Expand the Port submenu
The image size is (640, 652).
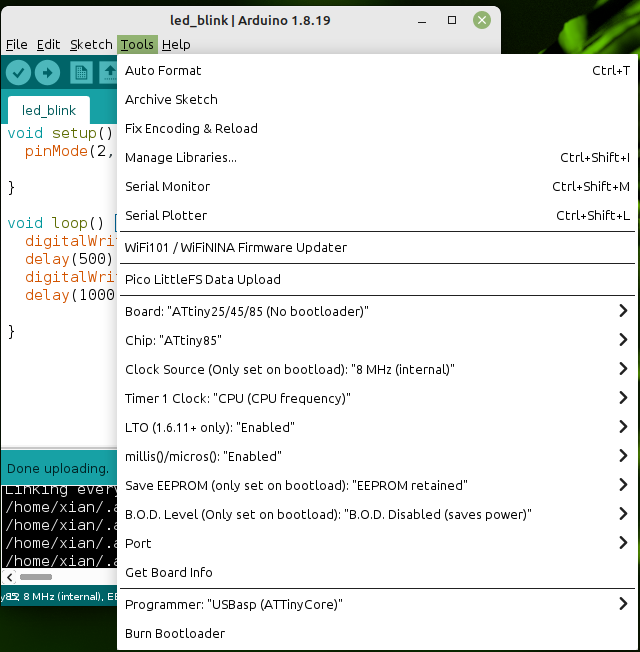pos(377,543)
